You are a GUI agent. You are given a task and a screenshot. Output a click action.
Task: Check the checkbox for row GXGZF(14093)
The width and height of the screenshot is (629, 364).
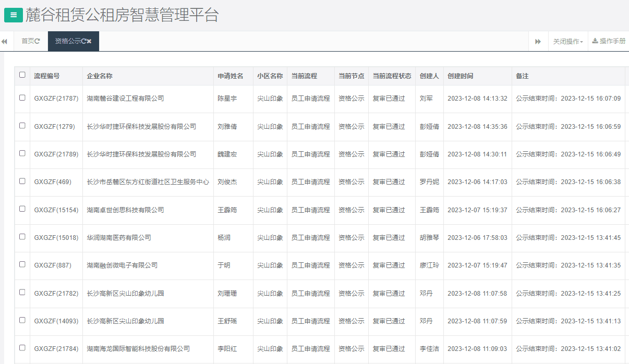coord(22,321)
